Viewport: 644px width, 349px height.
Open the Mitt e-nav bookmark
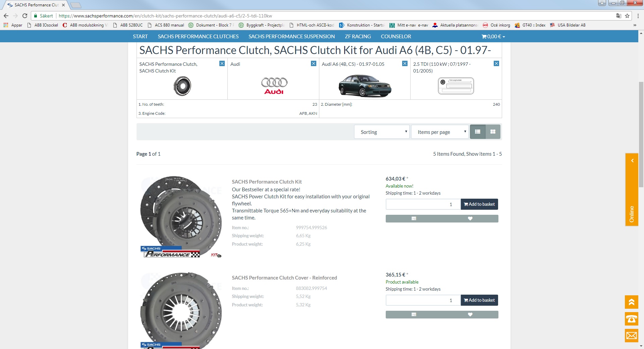(x=409, y=25)
